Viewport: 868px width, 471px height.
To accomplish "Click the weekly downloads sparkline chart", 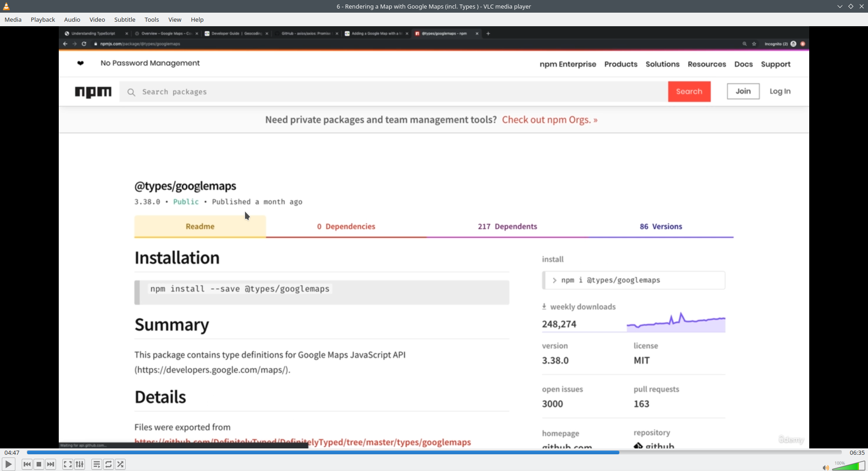I will click(676, 322).
